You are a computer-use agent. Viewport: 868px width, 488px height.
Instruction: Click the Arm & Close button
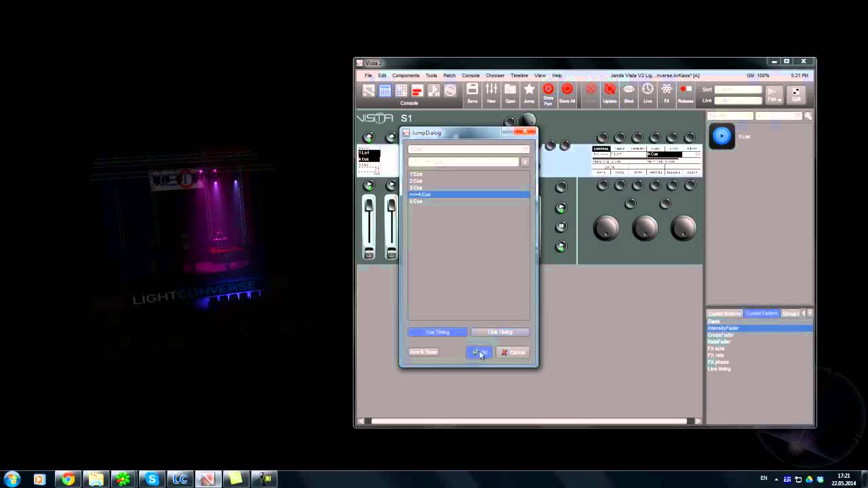pos(423,352)
